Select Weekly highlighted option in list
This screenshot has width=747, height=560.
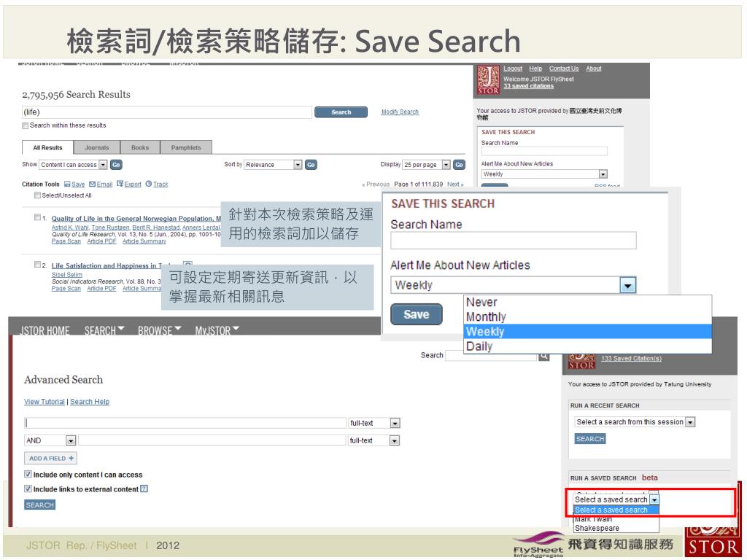(x=587, y=332)
